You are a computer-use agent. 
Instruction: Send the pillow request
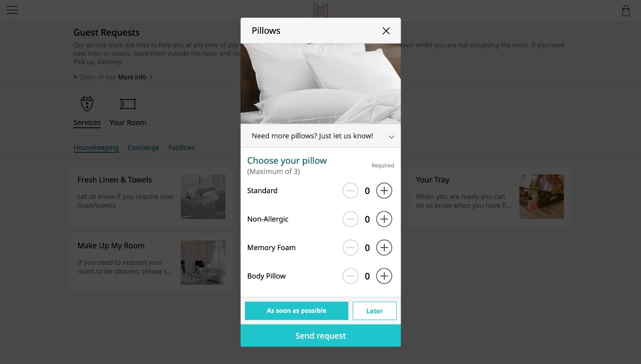(320, 336)
